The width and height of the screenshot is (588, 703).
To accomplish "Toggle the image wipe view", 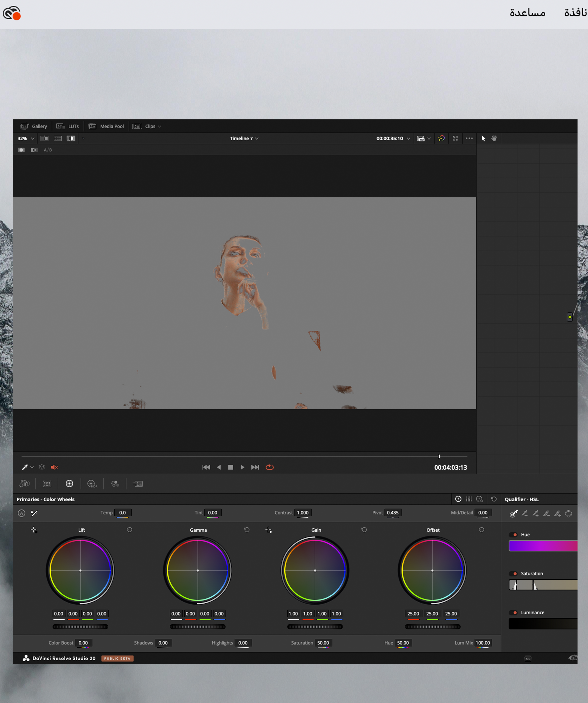I will pos(44,138).
